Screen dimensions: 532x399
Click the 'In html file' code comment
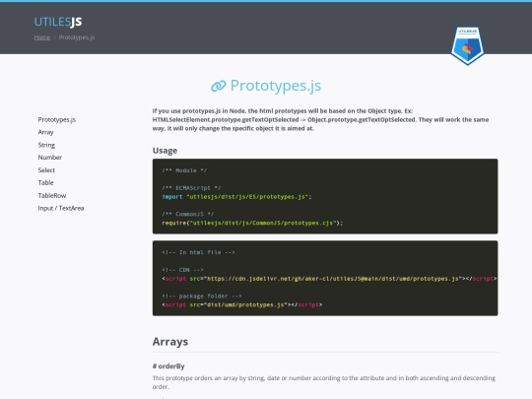coord(198,252)
